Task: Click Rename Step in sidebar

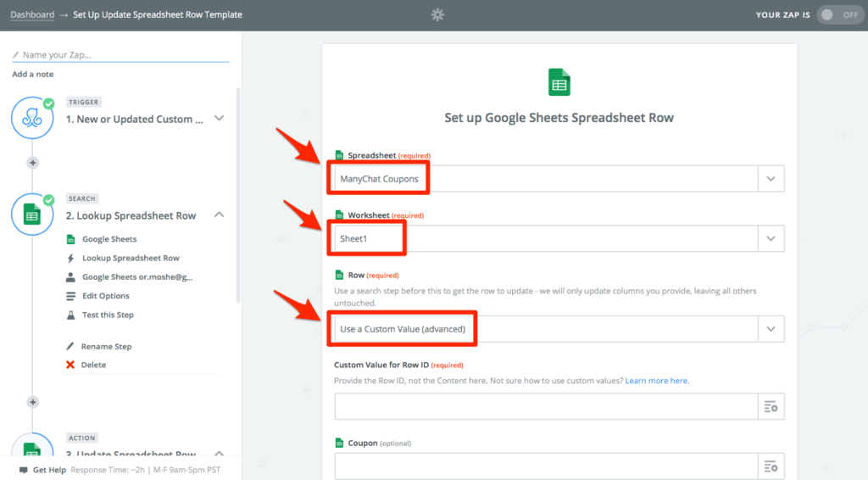Action: click(x=106, y=346)
